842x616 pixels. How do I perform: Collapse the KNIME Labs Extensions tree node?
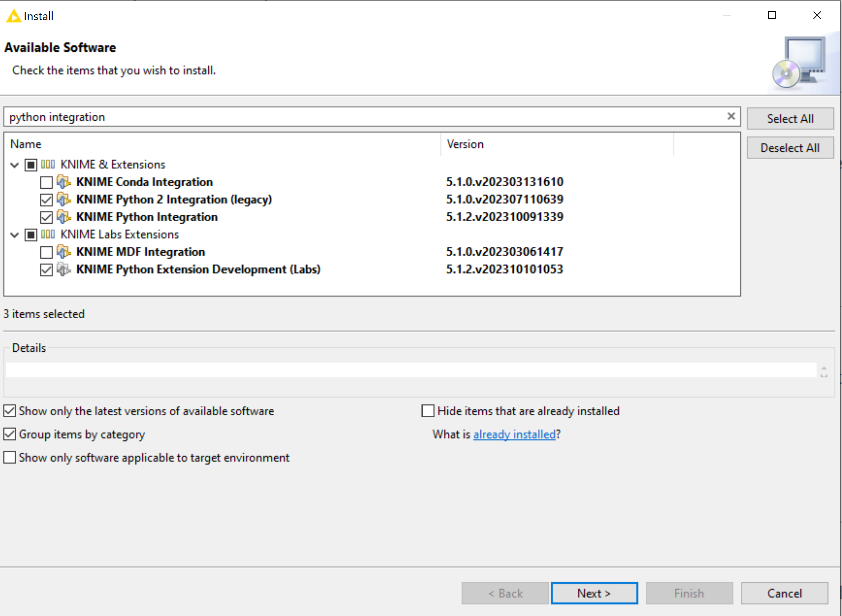pyautogui.click(x=15, y=235)
